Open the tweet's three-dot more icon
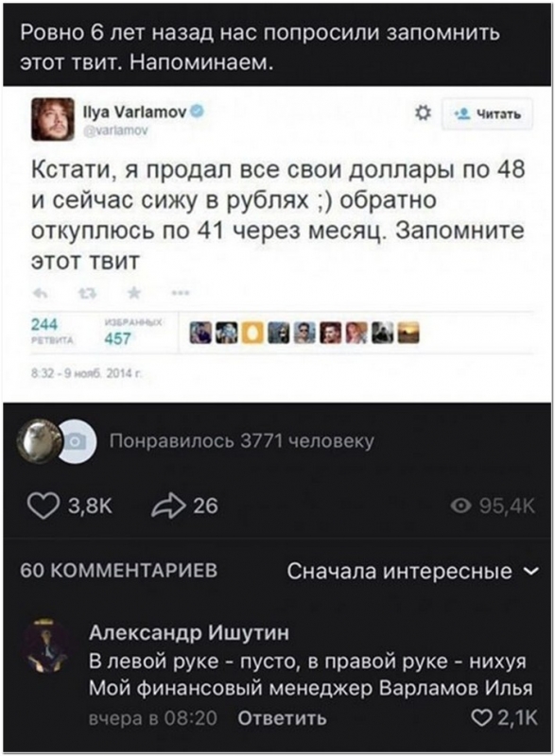Viewport: 555px width, 756px height. coord(181,293)
